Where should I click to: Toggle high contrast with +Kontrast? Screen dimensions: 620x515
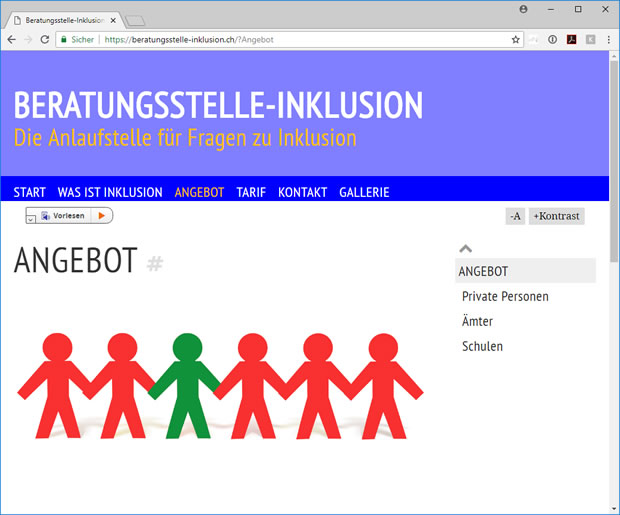[x=556, y=216]
